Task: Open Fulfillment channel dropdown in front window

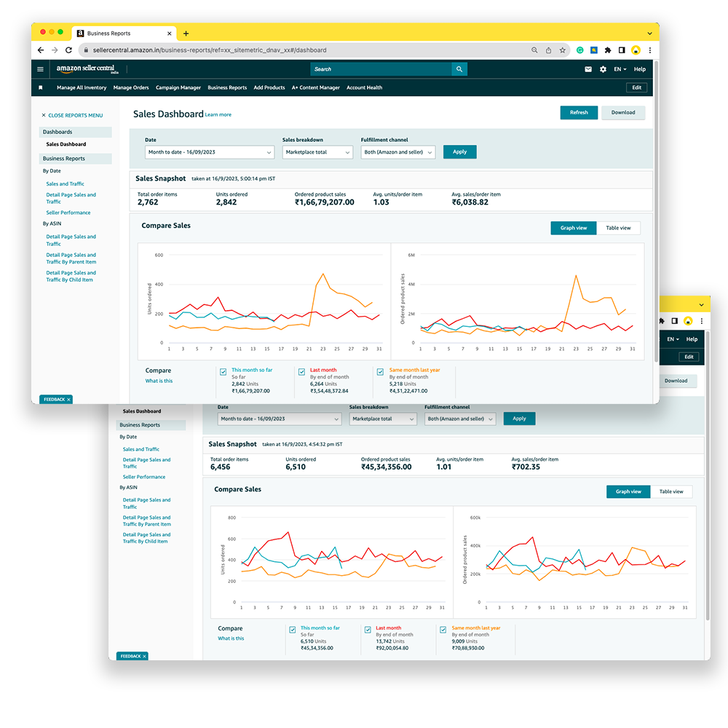Action: 398,152
